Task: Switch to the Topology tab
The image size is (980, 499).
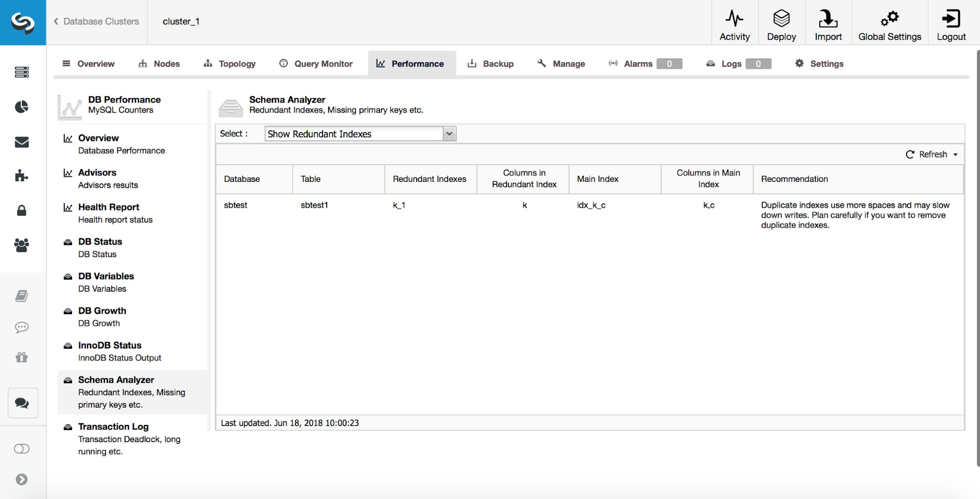Action: point(230,64)
